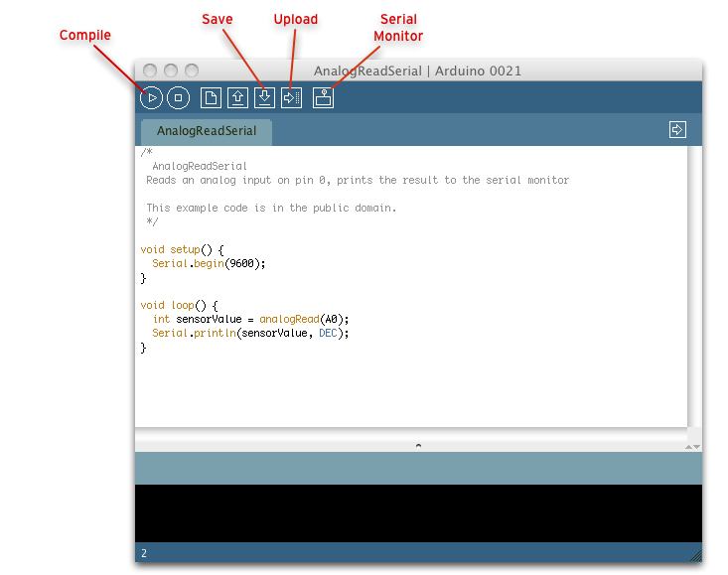
Task: Open tab menu arrow at right
Action: pos(677,130)
